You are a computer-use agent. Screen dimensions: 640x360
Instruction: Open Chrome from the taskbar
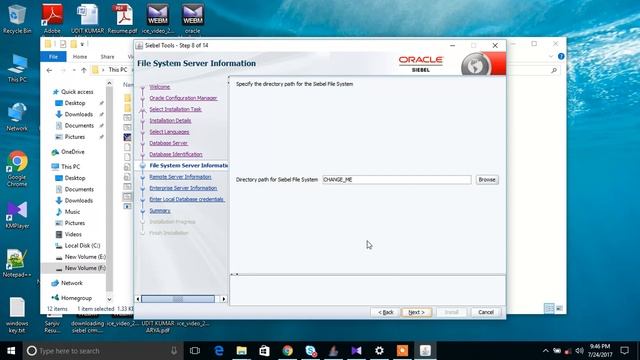288,351
